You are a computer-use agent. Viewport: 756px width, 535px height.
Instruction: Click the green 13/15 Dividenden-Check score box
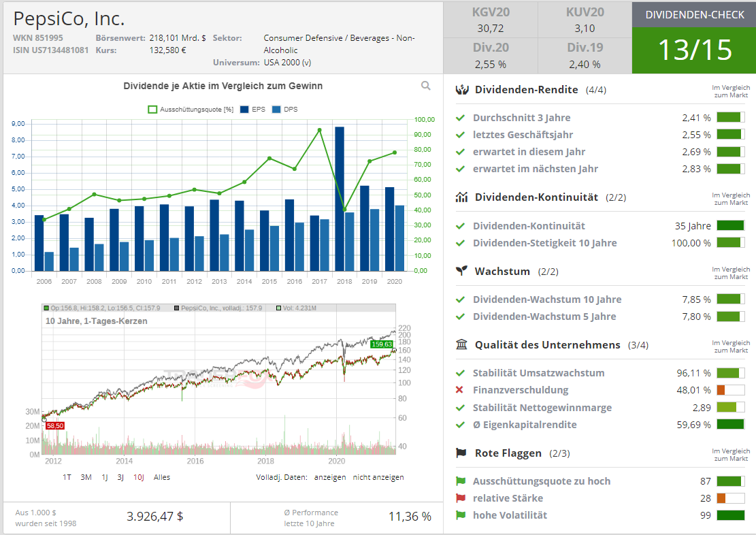click(x=694, y=50)
